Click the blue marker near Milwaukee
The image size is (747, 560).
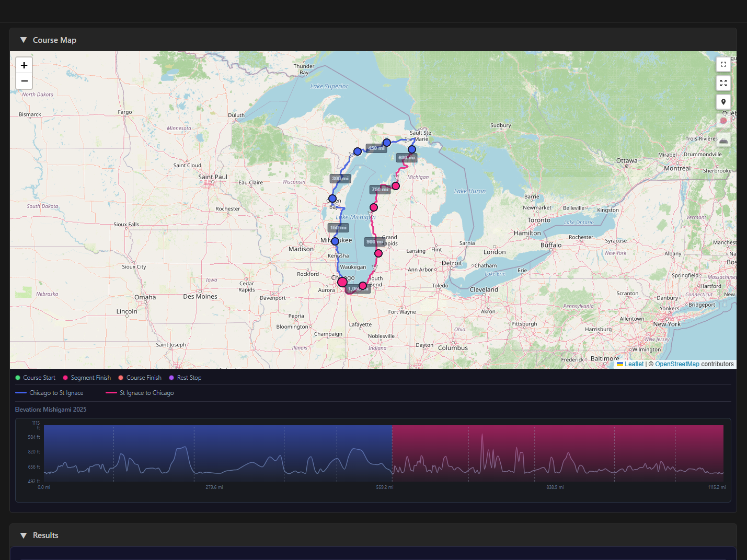[335, 241]
